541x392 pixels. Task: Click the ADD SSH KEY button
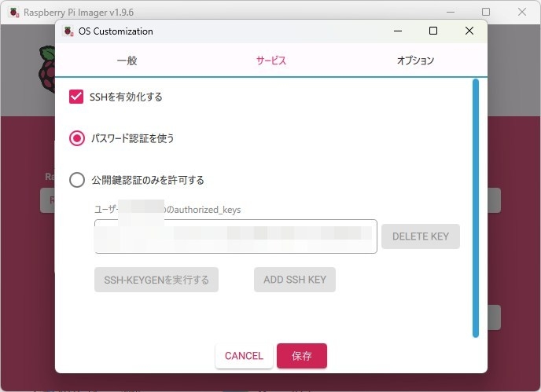(295, 280)
